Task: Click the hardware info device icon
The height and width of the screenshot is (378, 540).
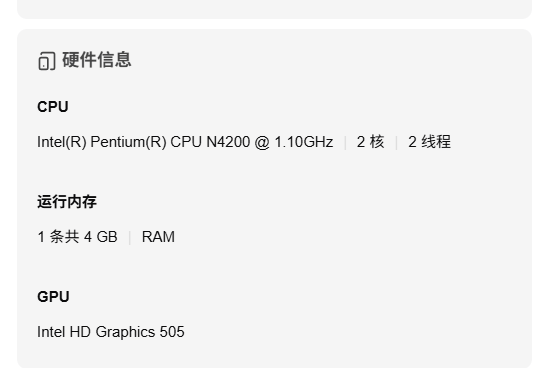Action: coord(46,61)
